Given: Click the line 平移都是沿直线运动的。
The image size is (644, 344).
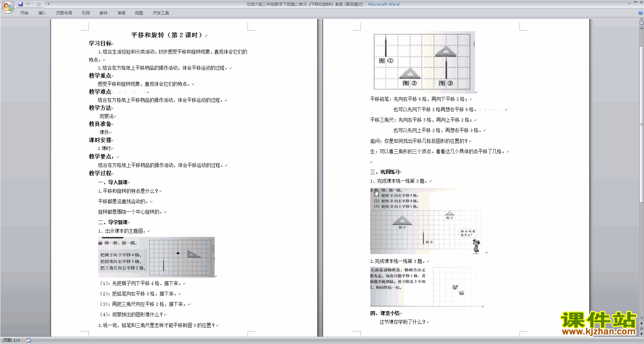Looking at the screenshot, I should (123, 202).
